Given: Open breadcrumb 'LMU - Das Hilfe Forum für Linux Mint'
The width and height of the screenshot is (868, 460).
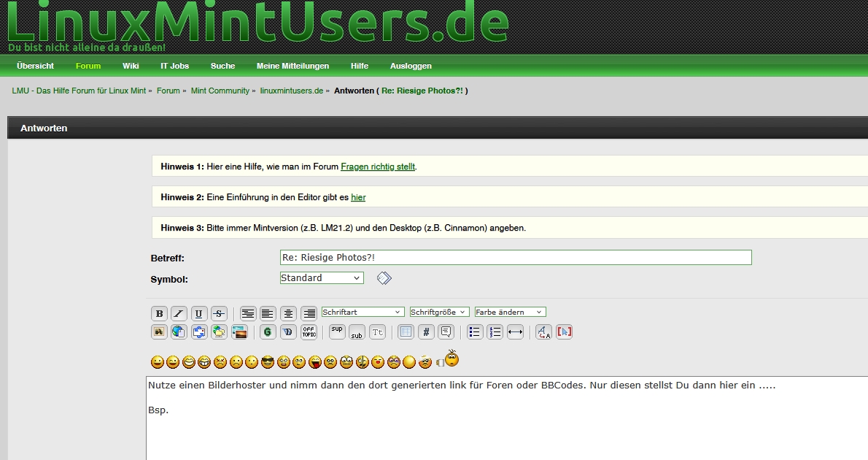Looking at the screenshot, I should tap(80, 91).
